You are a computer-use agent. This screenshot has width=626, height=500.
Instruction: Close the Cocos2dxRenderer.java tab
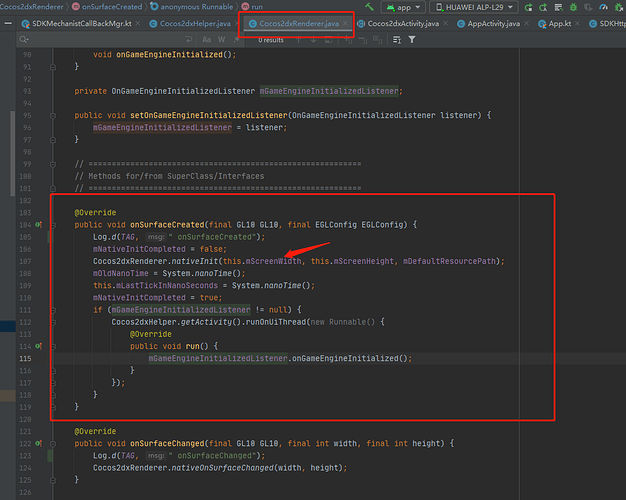tap(346, 24)
